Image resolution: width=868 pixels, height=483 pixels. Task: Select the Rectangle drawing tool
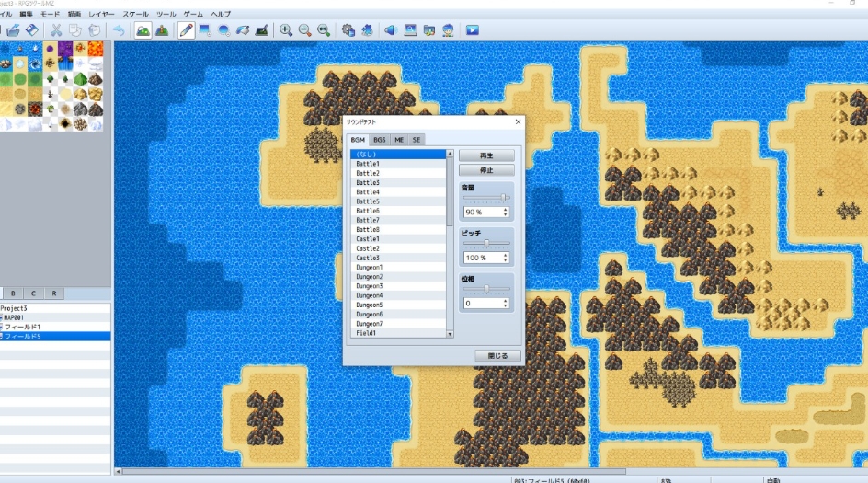[x=205, y=30]
